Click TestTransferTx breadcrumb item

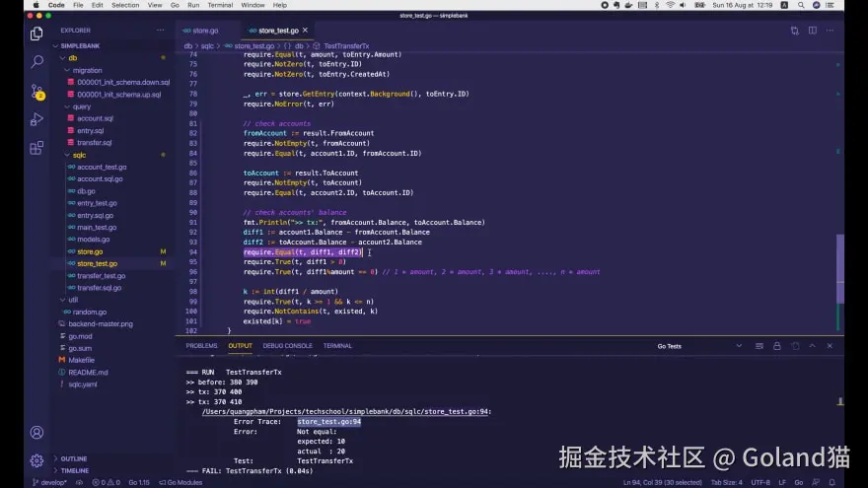(346, 46)
